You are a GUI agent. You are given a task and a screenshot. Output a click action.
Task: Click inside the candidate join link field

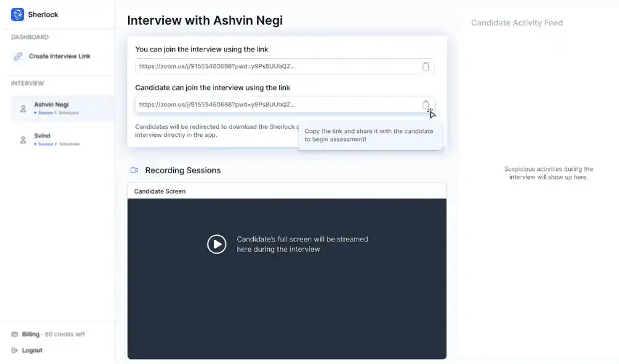pyautogui.click(x=272, y=105)
